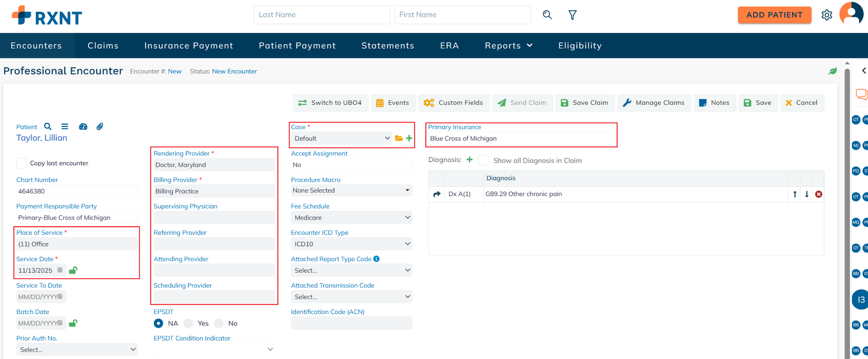The image size is (868, 359).
Task: Click the patient attachment paperclip icon
Action: [x=100, y=126]
